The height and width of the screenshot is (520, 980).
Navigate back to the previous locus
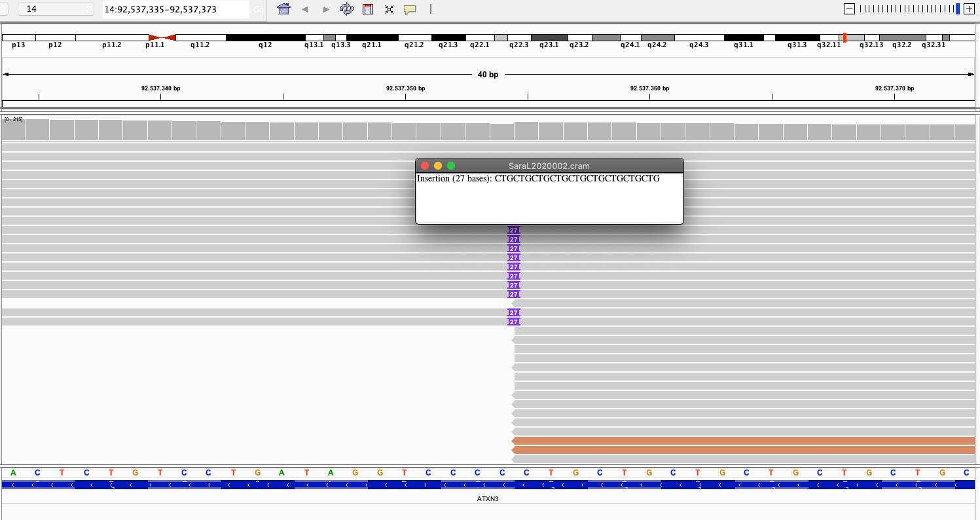(305, 9)
